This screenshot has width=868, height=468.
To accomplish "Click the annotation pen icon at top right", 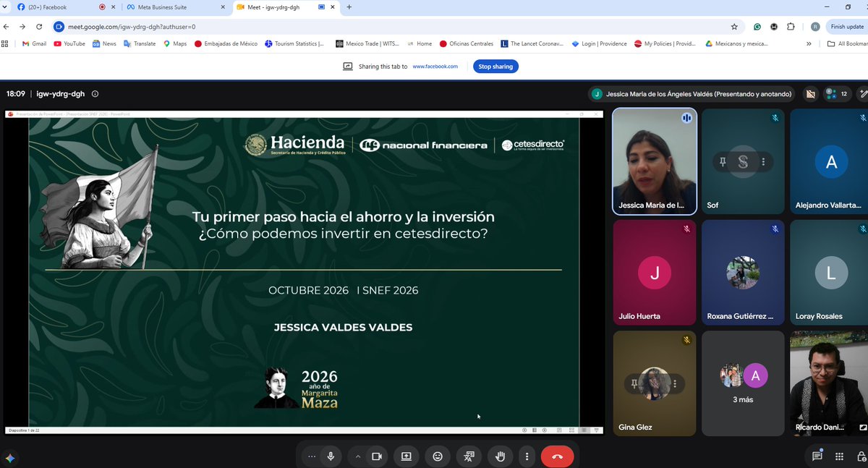I will point(862,93).
